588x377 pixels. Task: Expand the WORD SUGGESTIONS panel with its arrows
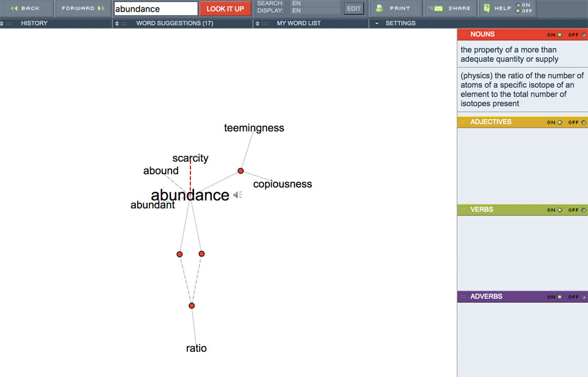pyautogui.click(x=116, y=23)
